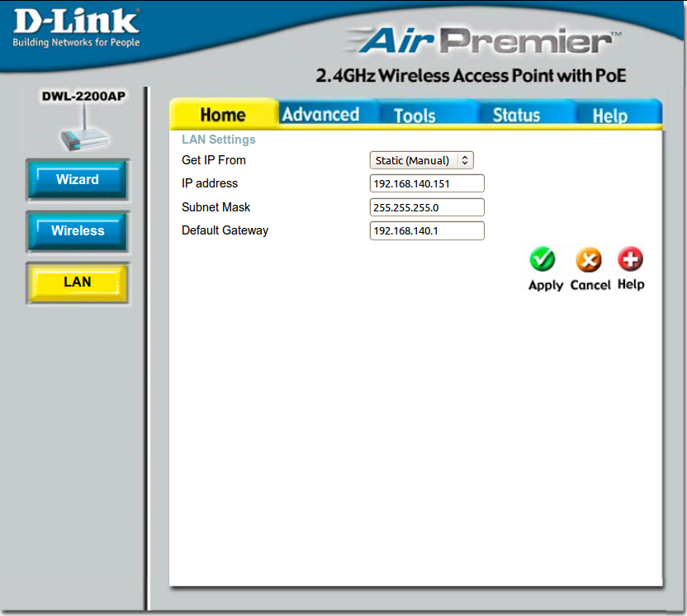Click the AirPremier banner logo

pos(482,41)
